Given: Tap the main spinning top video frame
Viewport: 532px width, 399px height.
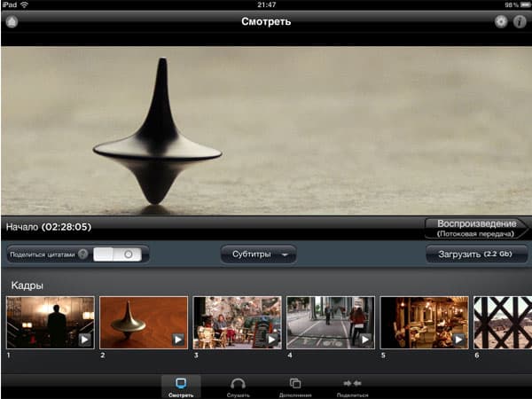Looking at the screenshot, I should click(x=266, y=130).
